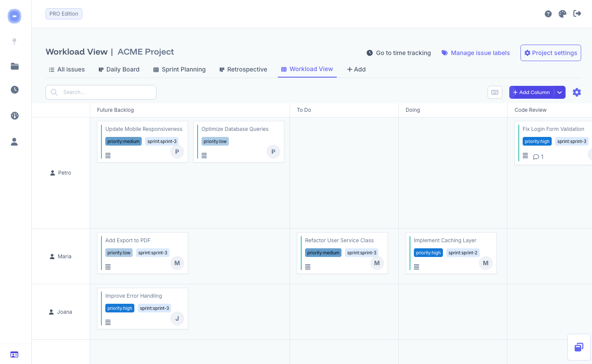Click the Search input field

(x=101, y=92)
